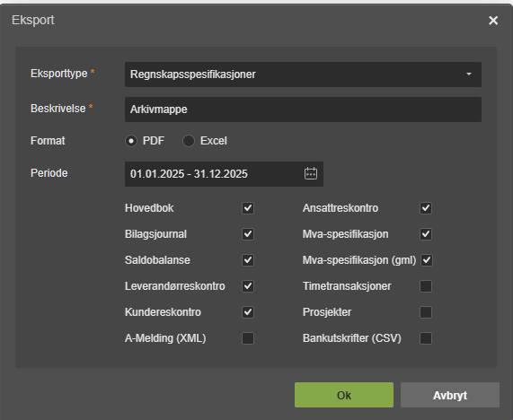The width and height of the screenshot is (513, 420).
Task: Uncheck the Ansattreskontro checkbox
Action: click(426, 208)
